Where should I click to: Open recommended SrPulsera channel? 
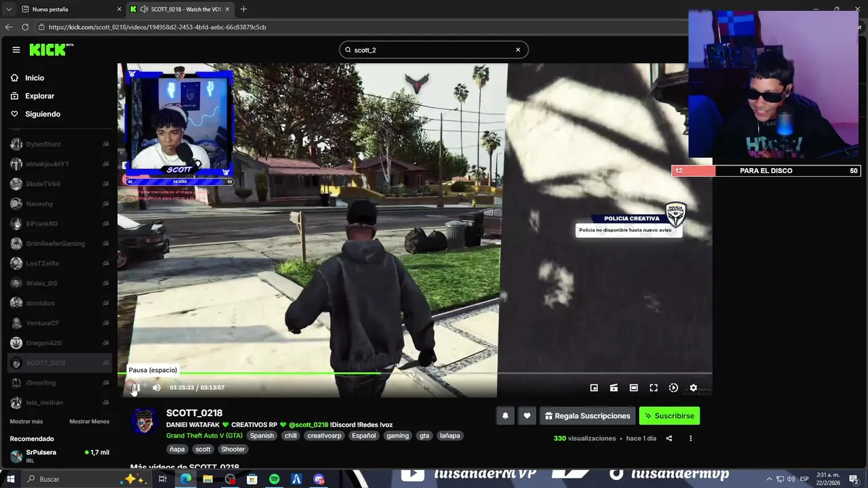[60, 455]
